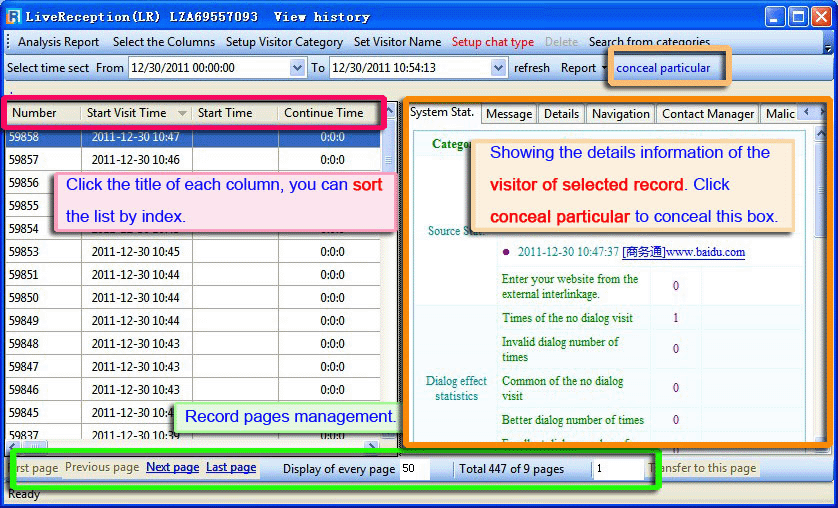Click the conceal particular link
838x508 pixels.
click(663, 68)
